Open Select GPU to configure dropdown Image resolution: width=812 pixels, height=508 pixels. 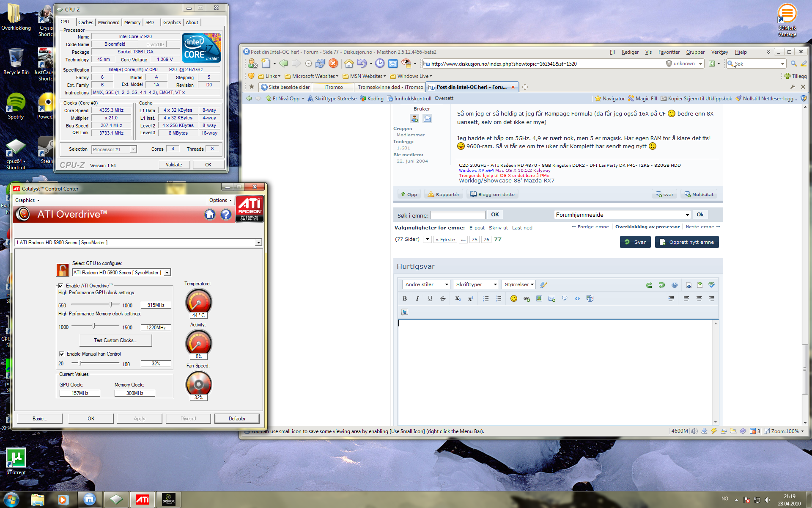pyautogui.click(x=167, y=273)
